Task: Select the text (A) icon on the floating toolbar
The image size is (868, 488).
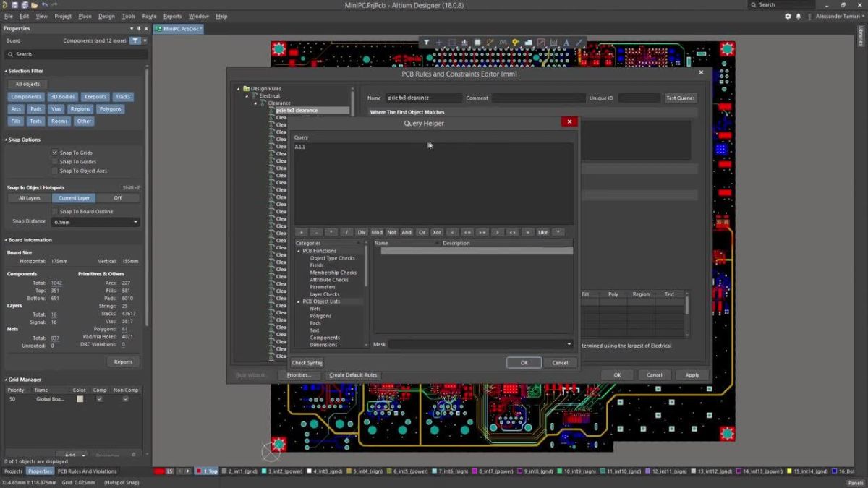Action: [x=566, y=42]
